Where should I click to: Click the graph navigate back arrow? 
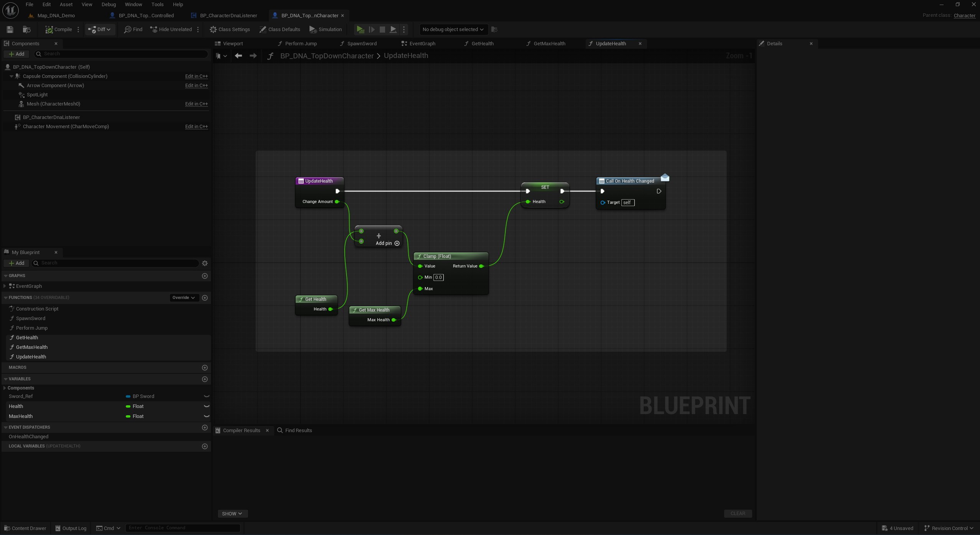click(x=238, y=56)
